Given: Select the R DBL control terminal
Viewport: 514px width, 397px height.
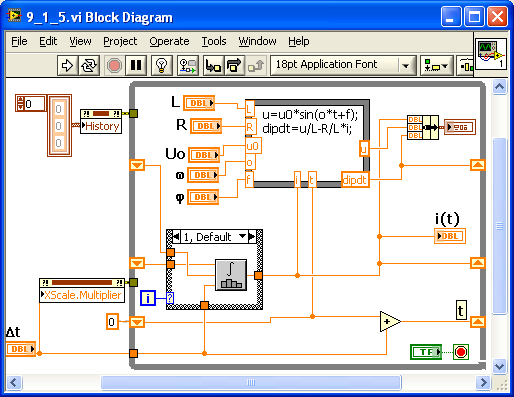Looking at the screenshot, I should pyautogui.click(x=206, y=126).
